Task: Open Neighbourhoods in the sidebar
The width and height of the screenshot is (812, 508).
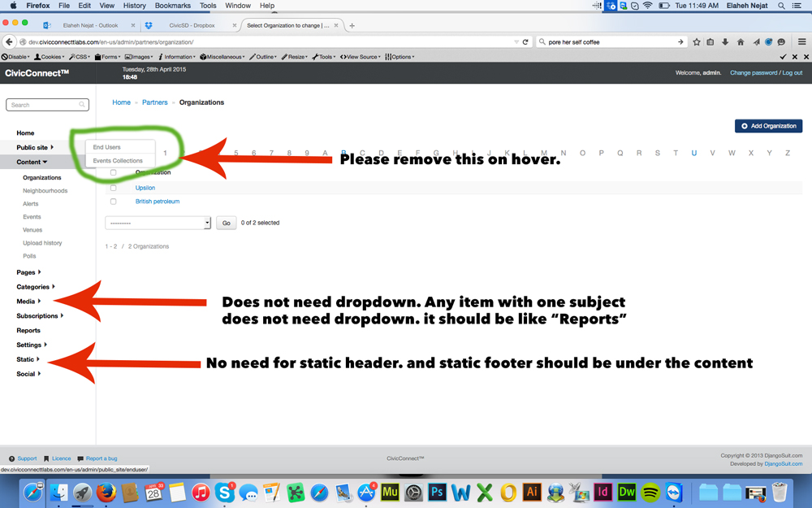Action: (x=45, y=191)
